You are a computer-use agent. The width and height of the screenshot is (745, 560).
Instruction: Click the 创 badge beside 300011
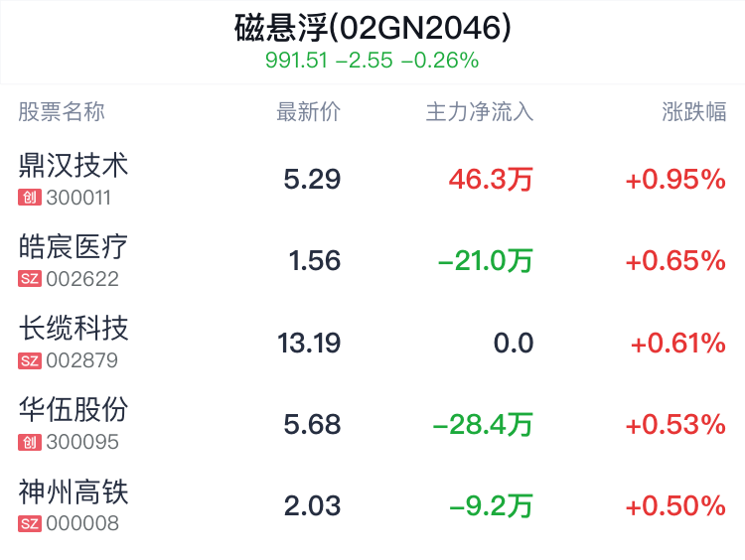coord(30,198)
